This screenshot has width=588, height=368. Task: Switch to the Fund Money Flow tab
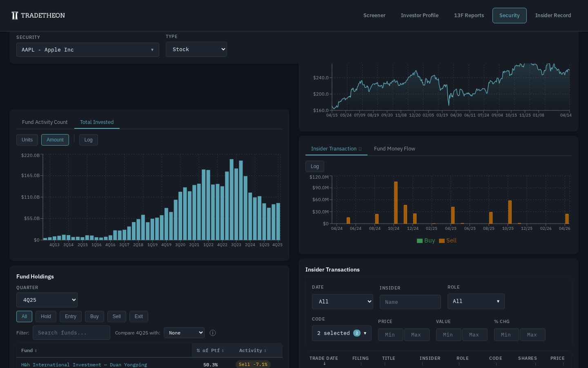coord(394,149)
